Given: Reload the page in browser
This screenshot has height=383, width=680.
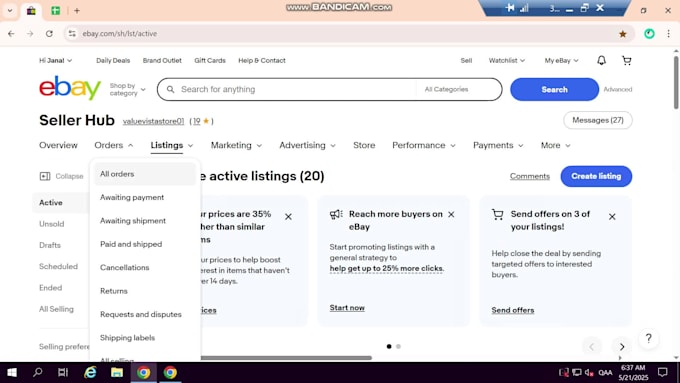Looking at the screenshot, I should tap(49, 33).
